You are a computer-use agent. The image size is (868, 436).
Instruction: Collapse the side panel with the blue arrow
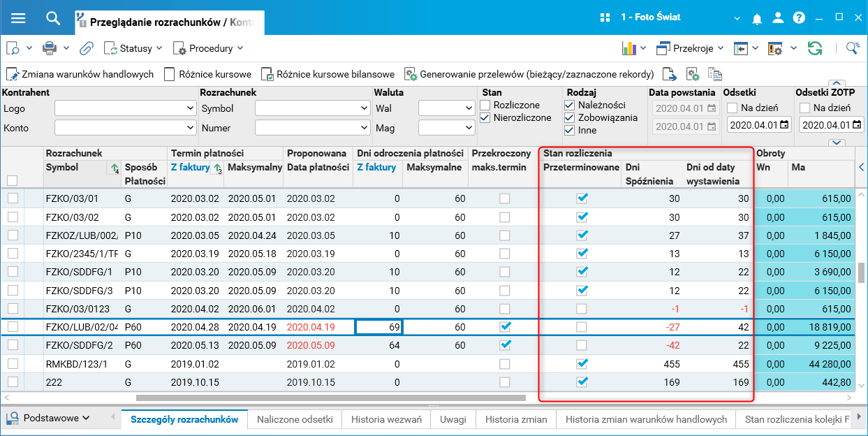861,167
